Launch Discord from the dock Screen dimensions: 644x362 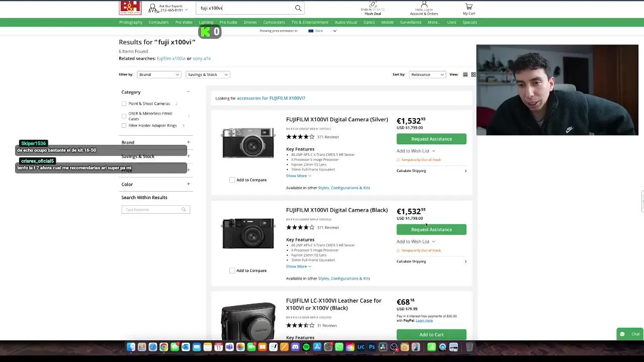click(295, 347)
